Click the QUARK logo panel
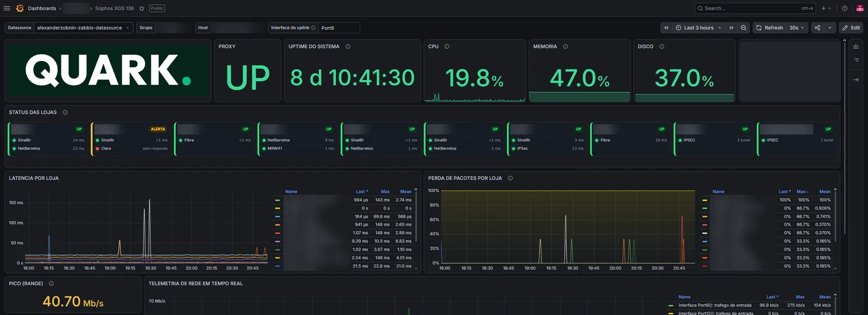Viewport: 868px width, 315px height. point(108,71)
